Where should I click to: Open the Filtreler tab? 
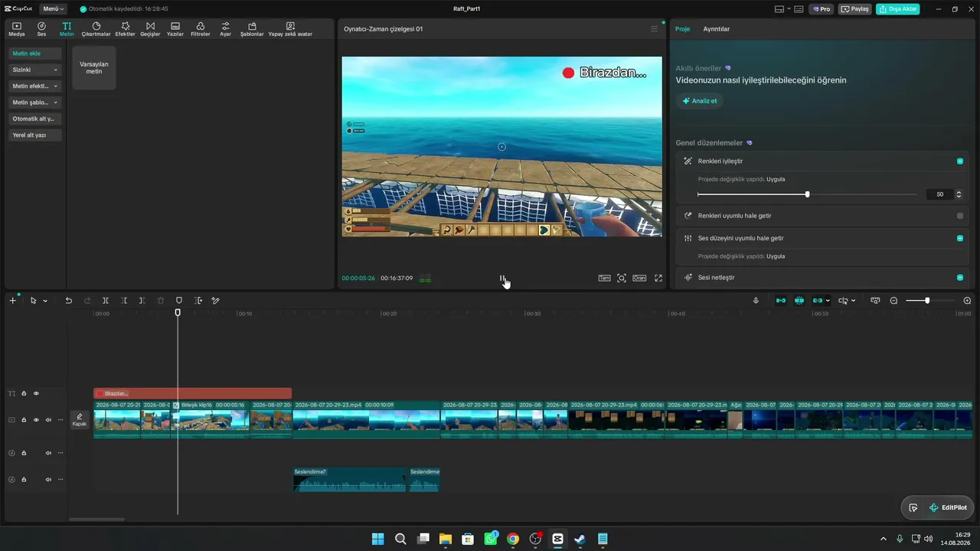pos(201,29)
